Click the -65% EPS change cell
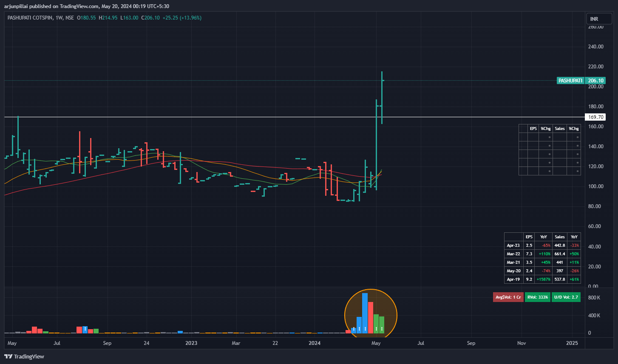This screenshot has height=364, width=618. point(544,245)
